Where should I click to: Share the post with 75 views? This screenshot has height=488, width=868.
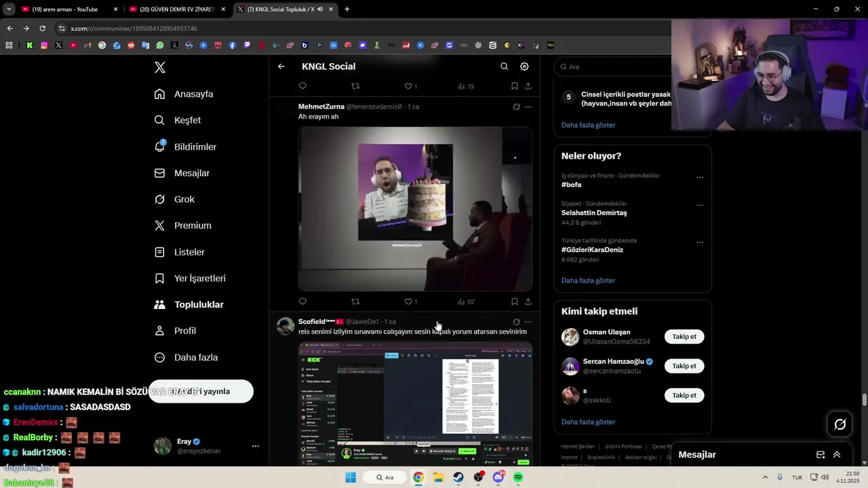pos(528,86)
